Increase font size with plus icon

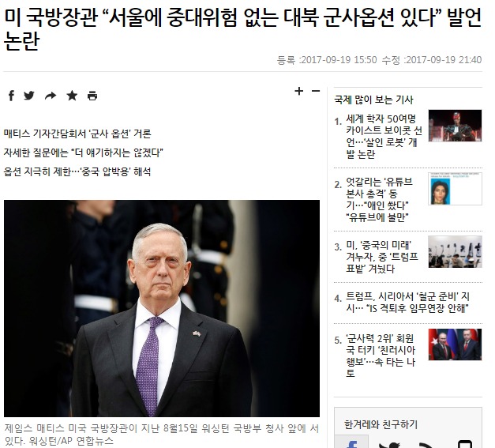[x=298, y=91]
